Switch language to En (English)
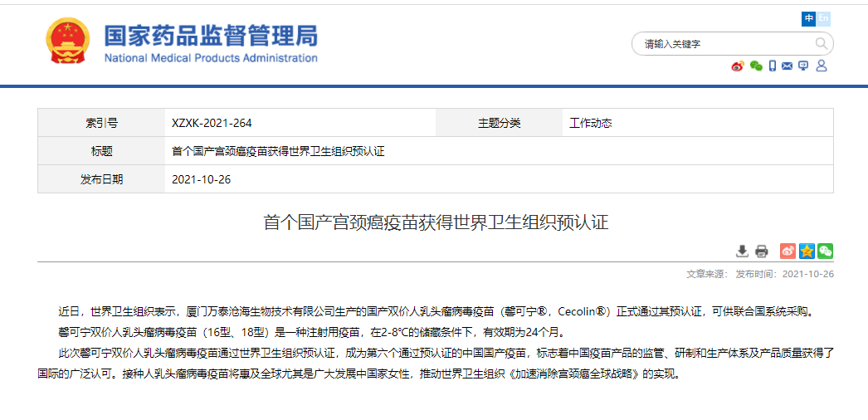 coord(824,19)
